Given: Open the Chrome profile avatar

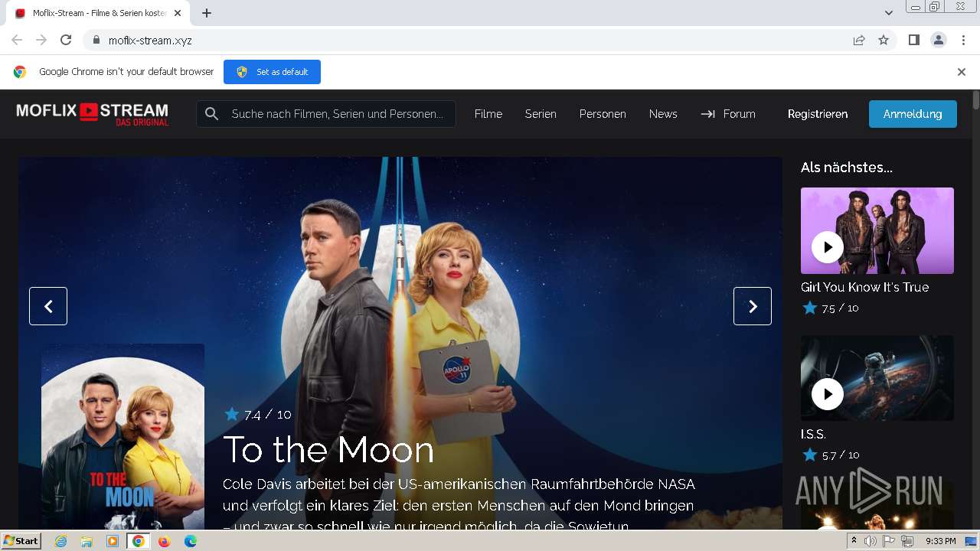Looking at the screenshot, I should (939, 41).
